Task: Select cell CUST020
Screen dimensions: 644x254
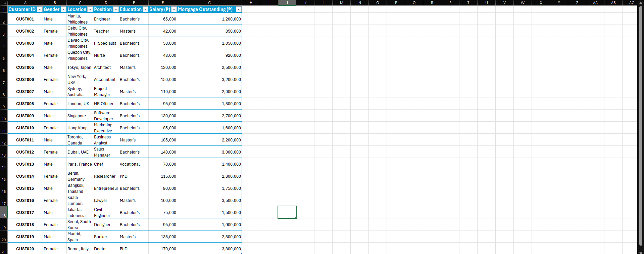Action: coord(25,249)
